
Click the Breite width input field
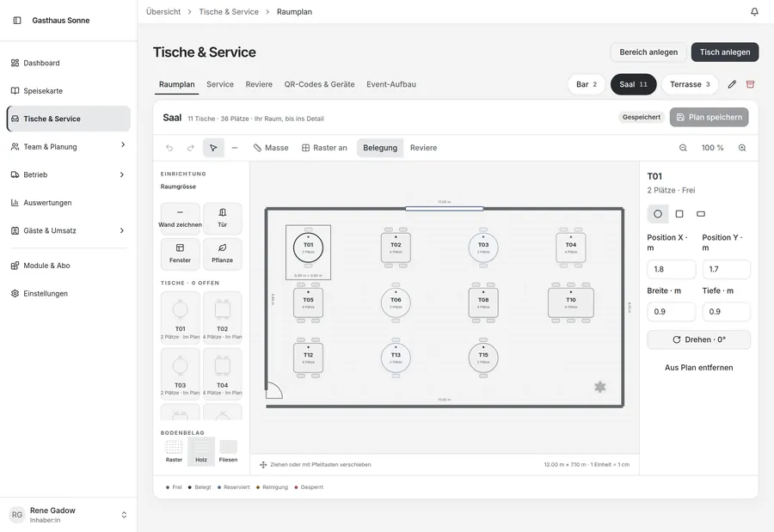point(672,312)
